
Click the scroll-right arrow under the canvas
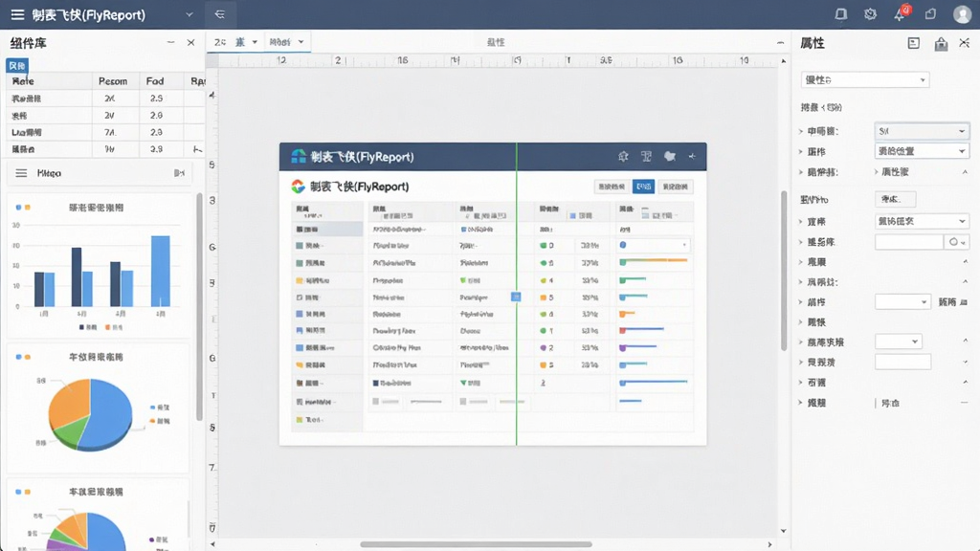769,544
